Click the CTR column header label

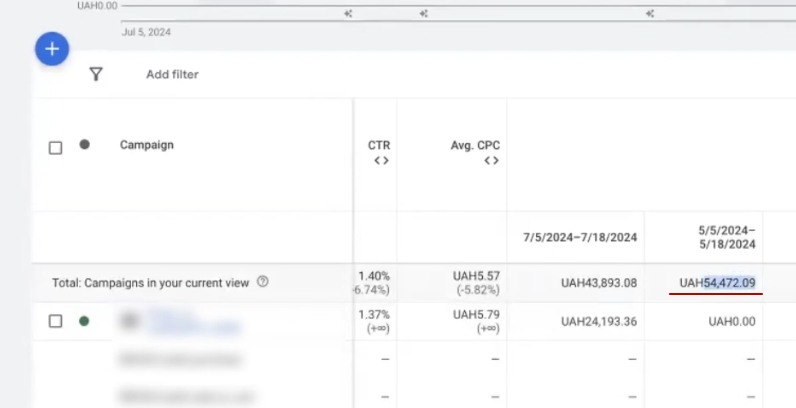[x=379, y=145]
